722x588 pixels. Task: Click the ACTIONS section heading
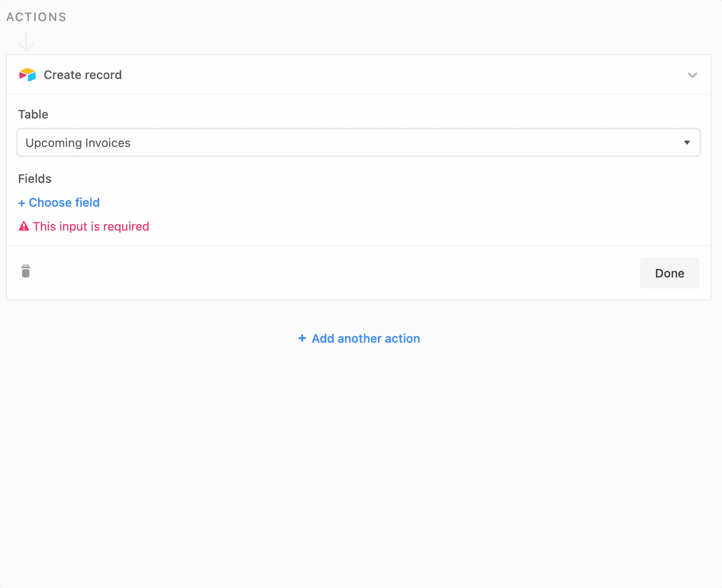(36, 17)
